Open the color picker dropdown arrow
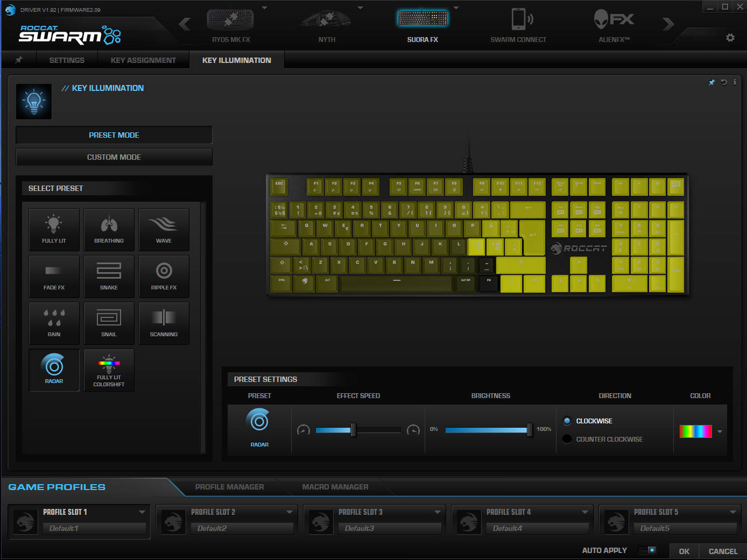Image resolution: width=747 pixels, height=560 pixels. [x=720, y=431]
